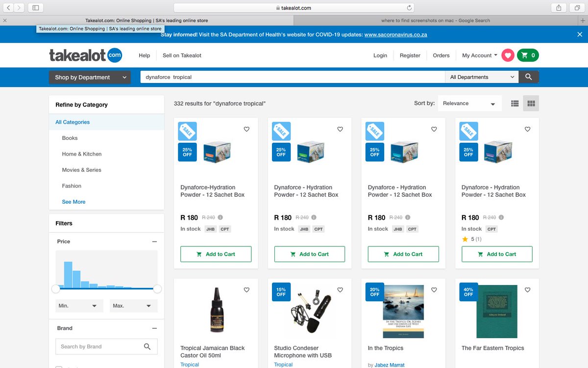Favorite the rated Dynaforce Hydration Powder card
This screenshot has height=368, width=588.
click(528, 129)
